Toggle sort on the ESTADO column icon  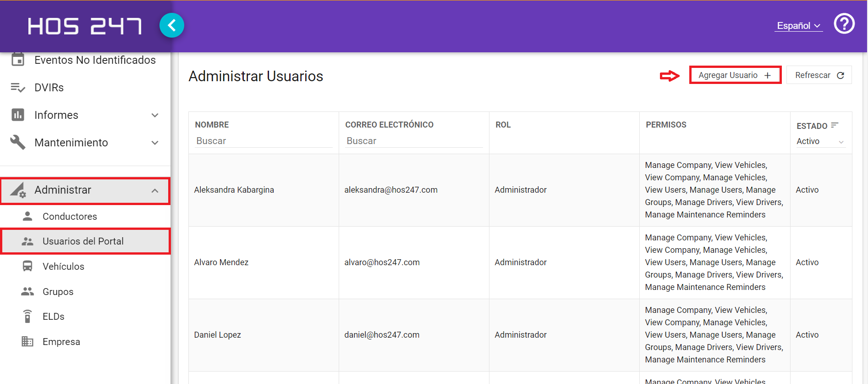(835, 125)
